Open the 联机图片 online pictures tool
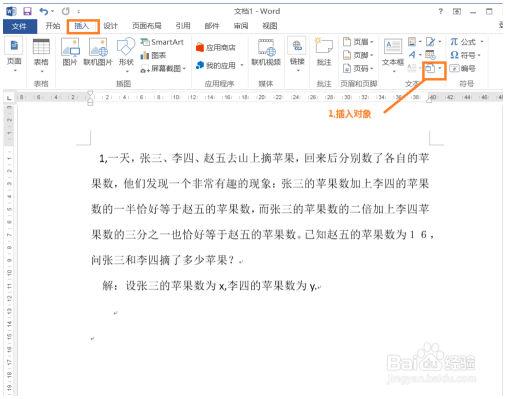The height and width of the screenshot is (399, 506). tap(98, 52)
